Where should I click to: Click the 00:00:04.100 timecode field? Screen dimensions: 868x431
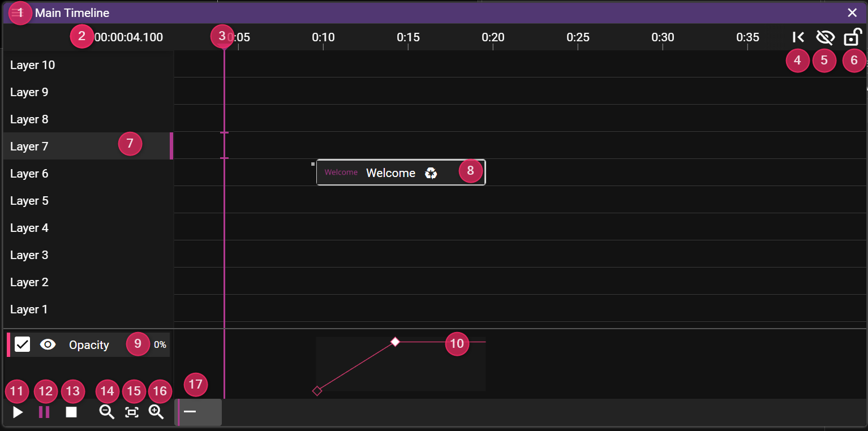(129, 38)
